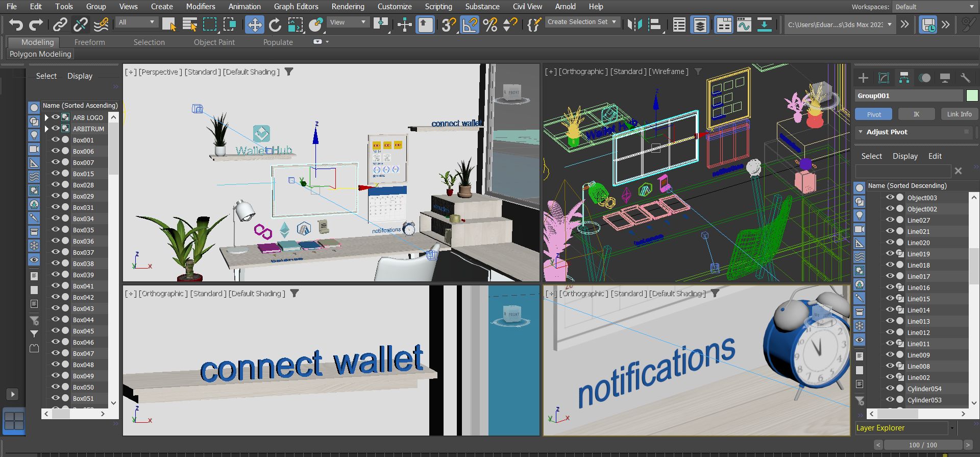Click the Group001 object color swatch
The height and width of the screenshot is (457, 980).
(x=972, y=95)
